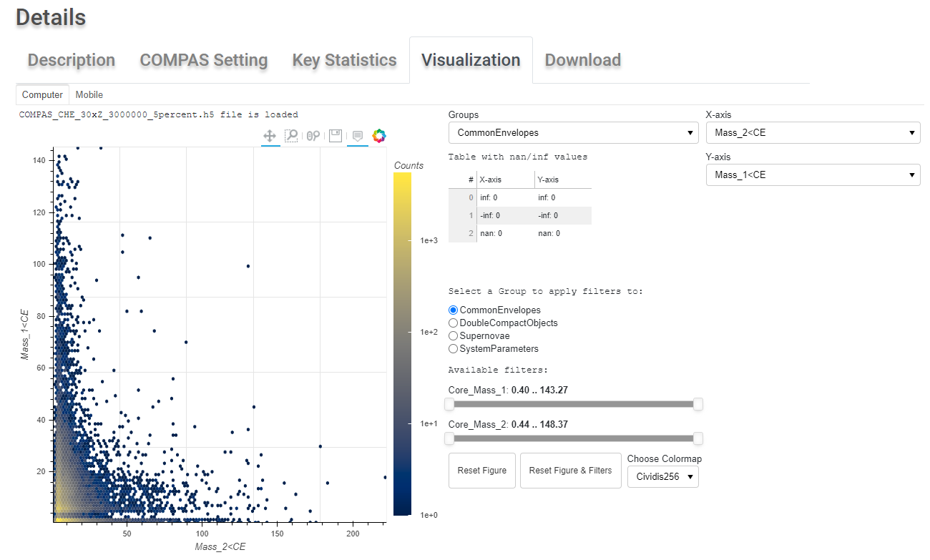This screenshot has height=560, width=930.
Task: Open the Cividis256 colormap selector
Action: click(x=663, y=476)
